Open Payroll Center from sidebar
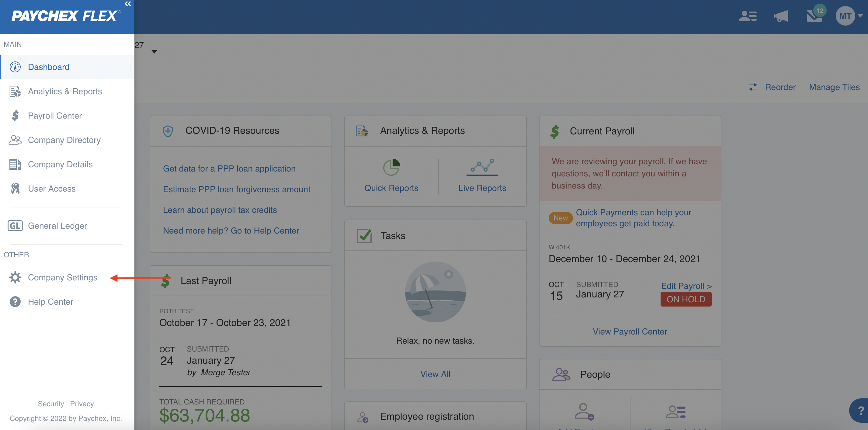868x430 pixels. point(54,116)
